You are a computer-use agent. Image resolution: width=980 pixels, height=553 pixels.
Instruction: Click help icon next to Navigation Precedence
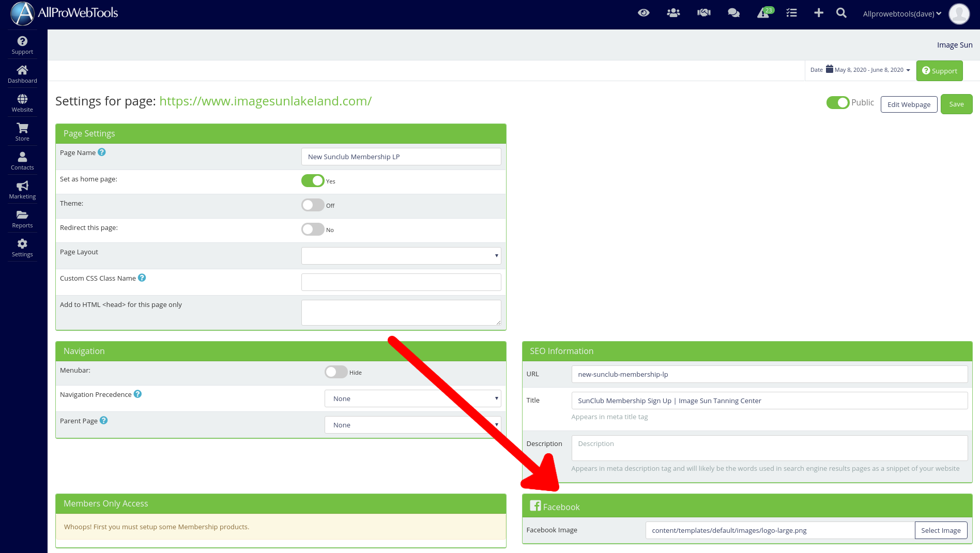coord(137,394)
